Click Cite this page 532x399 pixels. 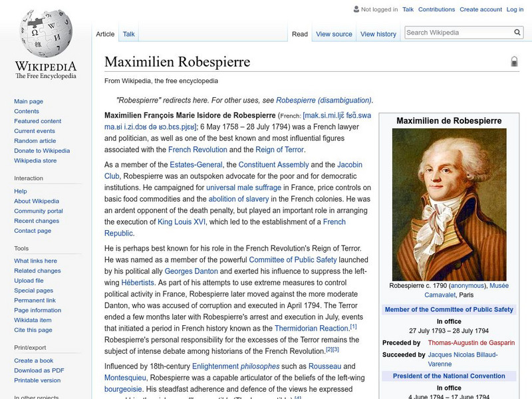33,329
